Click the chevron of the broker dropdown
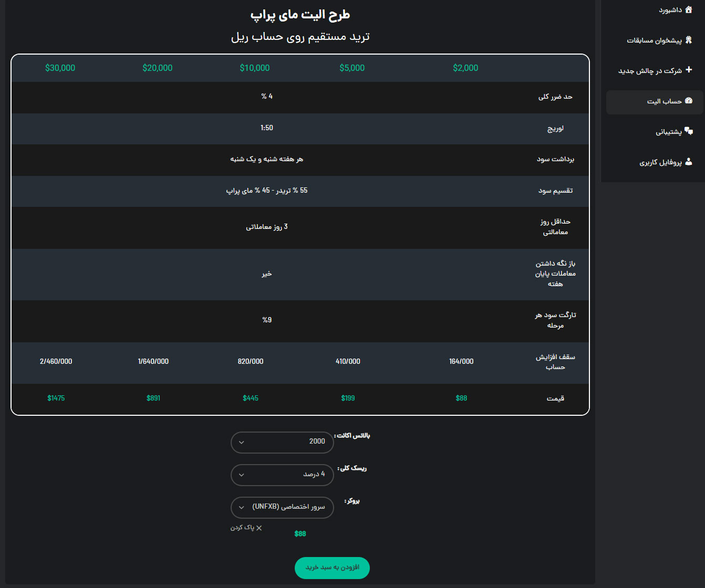This screenshot has height=588, width=705. 242,508
